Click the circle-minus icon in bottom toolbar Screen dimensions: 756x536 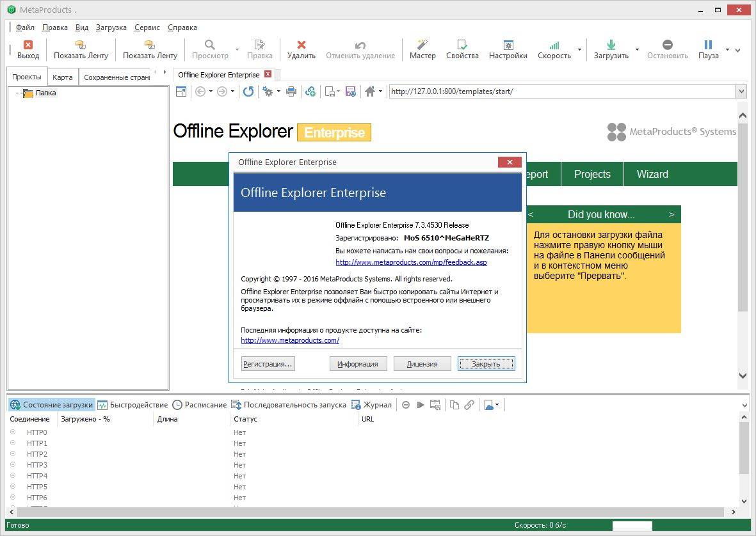(x=406, y=405)
